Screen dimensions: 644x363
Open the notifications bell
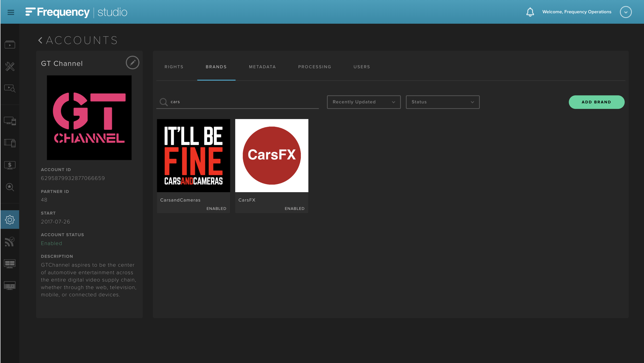tap(530, 12)
